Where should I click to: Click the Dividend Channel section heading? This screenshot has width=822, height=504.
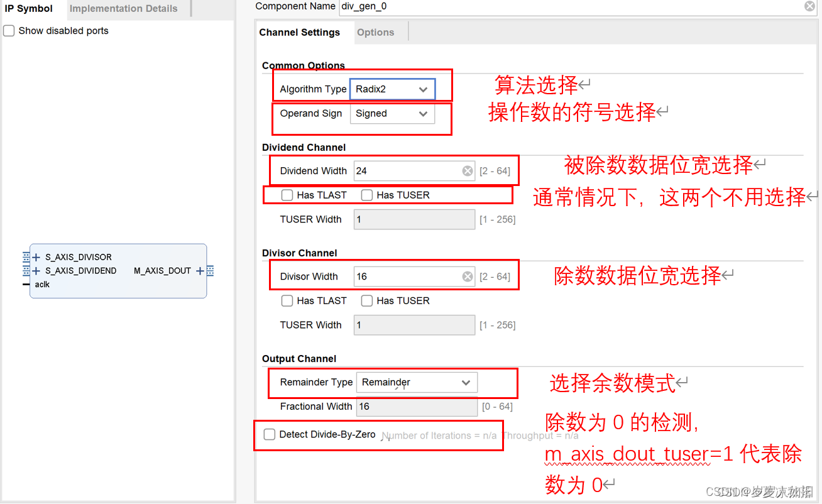coord(304,147)
